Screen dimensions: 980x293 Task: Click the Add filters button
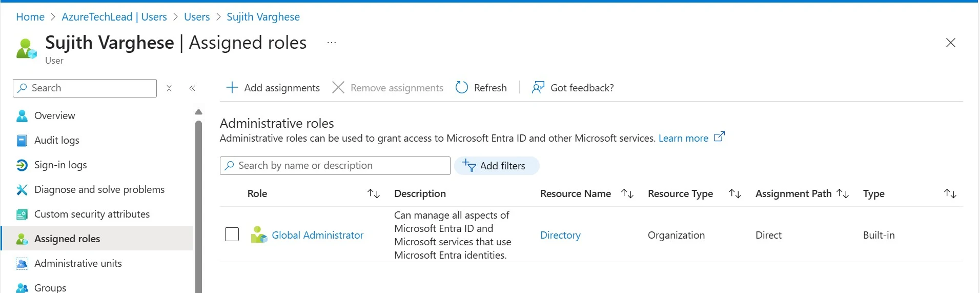tap(496, 166)
